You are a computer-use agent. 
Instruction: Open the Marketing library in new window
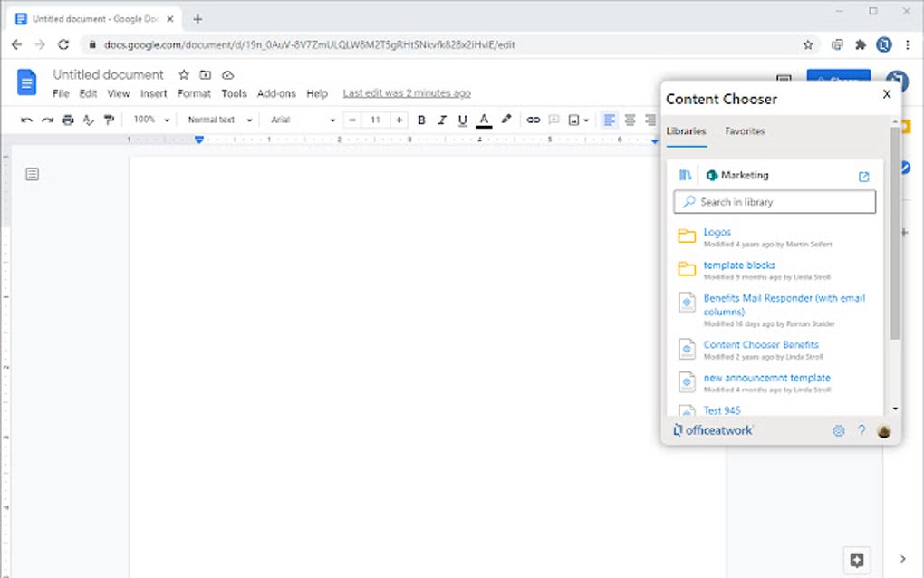tap(863, 177)
